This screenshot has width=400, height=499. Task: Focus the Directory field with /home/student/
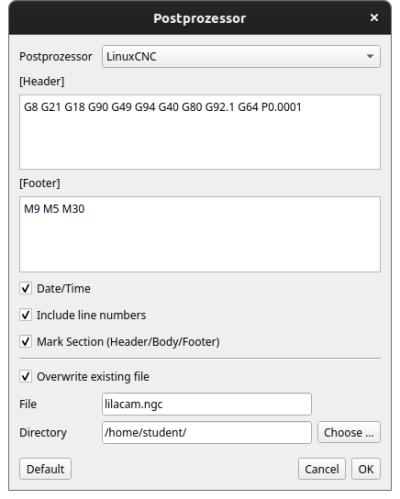(207, 432)
